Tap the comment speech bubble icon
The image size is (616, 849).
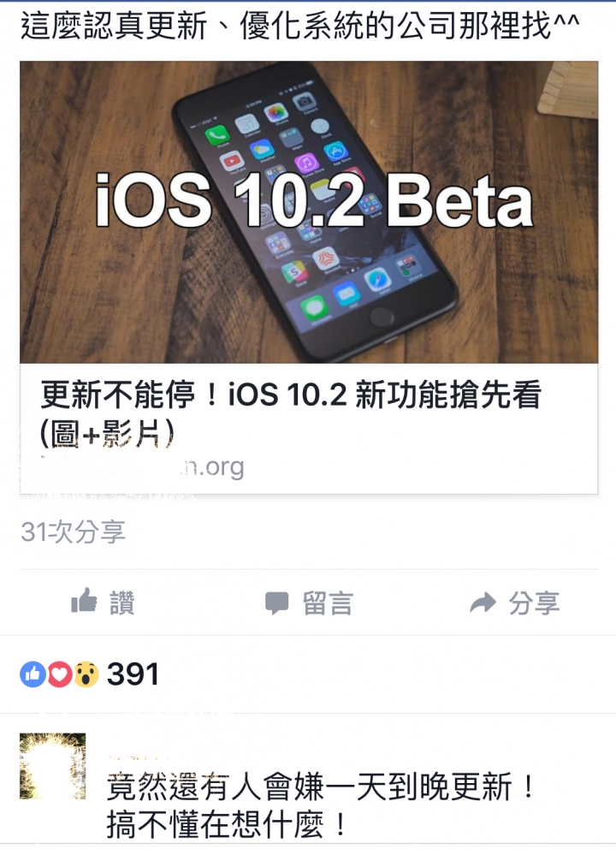click(x=276, y=603)
